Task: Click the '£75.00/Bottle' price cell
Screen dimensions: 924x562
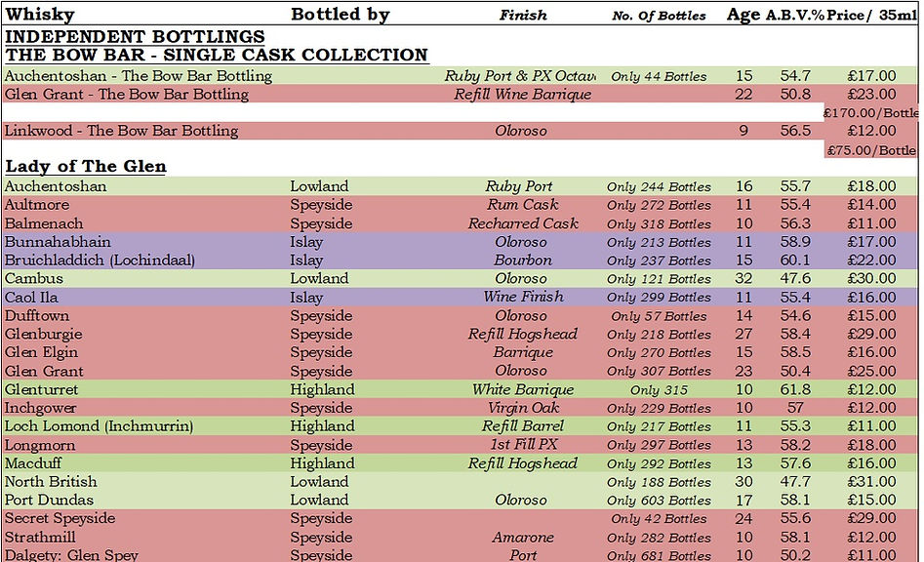Action: coord(871,150)
